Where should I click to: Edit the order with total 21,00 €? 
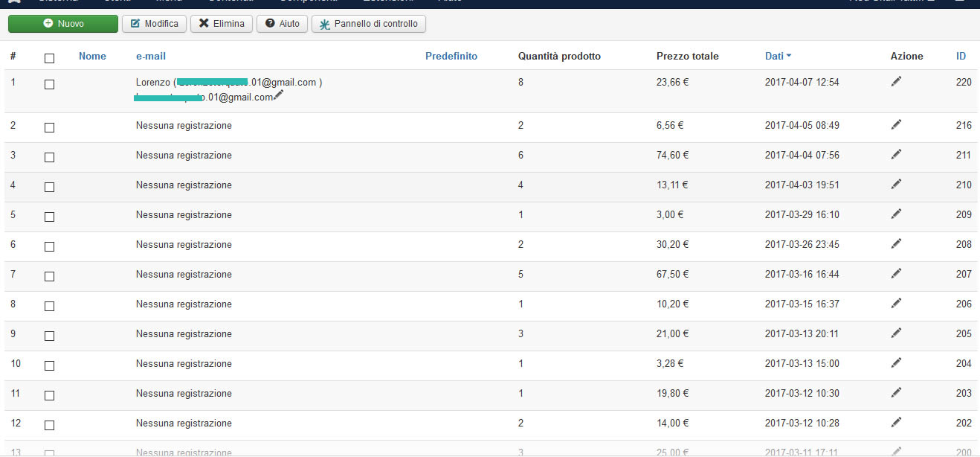(x=896, y=333)
